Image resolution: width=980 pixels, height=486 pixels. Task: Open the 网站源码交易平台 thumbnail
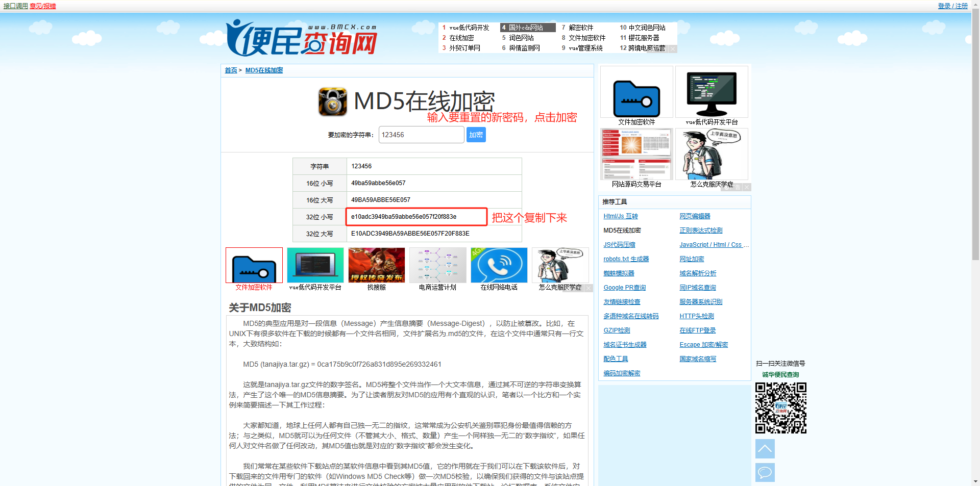click(636, 155)
